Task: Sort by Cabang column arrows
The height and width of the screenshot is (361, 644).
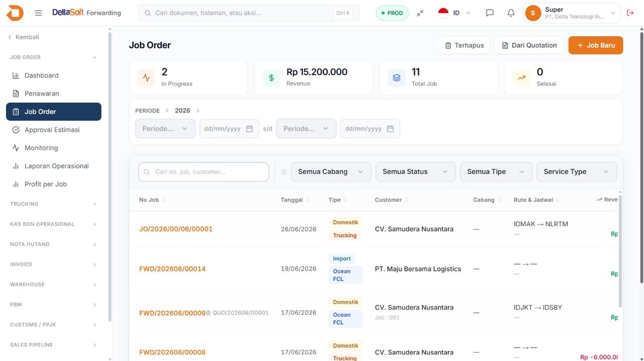Action: click(499, 200)
